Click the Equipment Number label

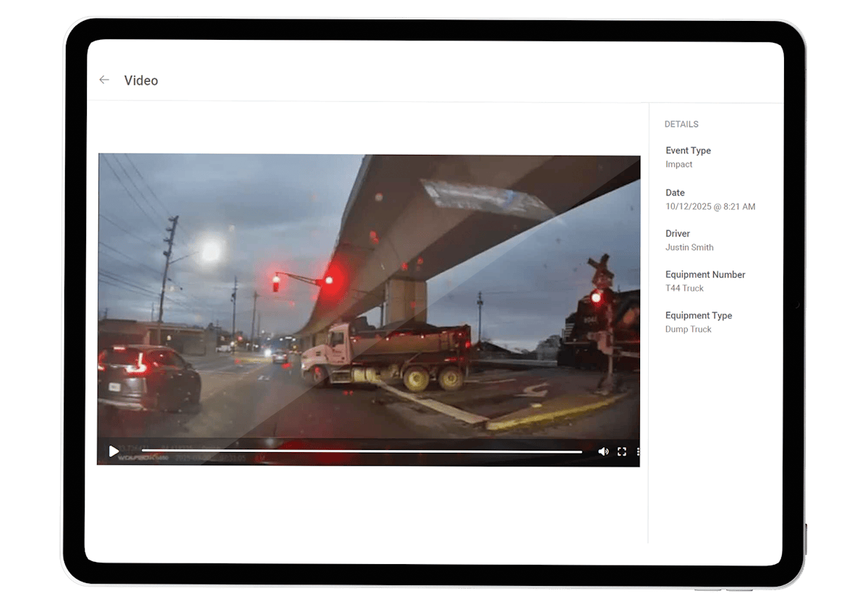tap(705, 274)
